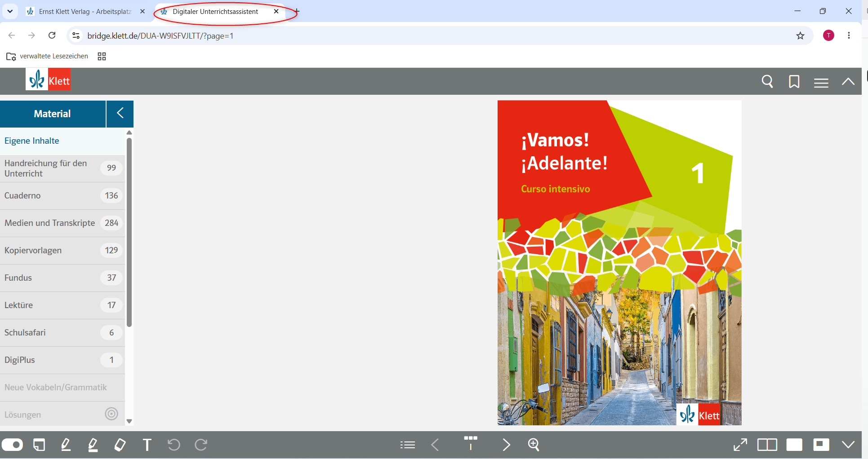
Task: Open the Lektüre category
Action: pos(62,305)
